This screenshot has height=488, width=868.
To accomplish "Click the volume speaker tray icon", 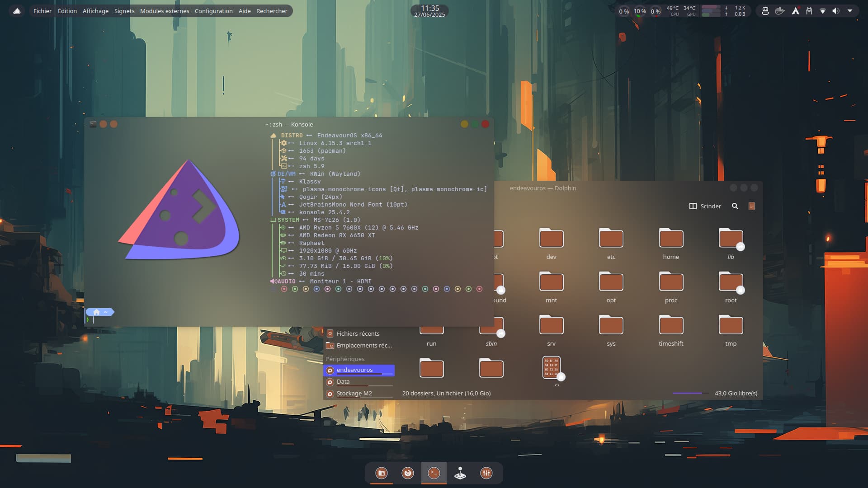I will (836, 11).
